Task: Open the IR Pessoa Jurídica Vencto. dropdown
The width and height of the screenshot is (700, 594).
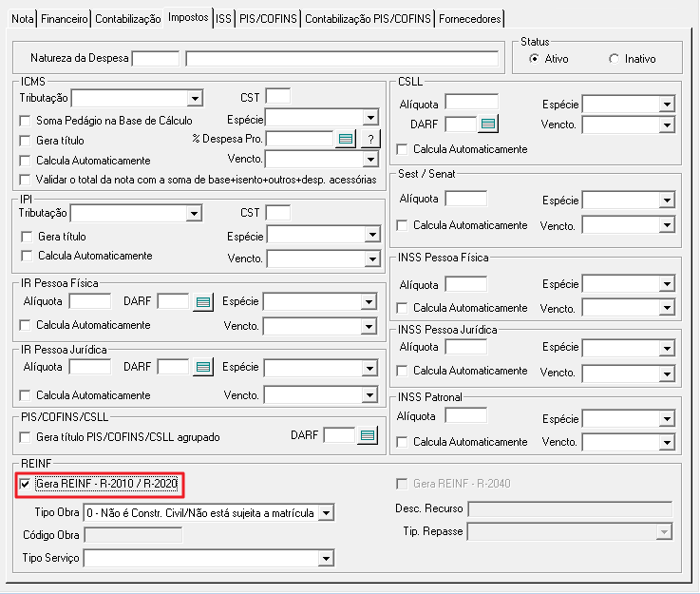Action: tap(369, 395)
